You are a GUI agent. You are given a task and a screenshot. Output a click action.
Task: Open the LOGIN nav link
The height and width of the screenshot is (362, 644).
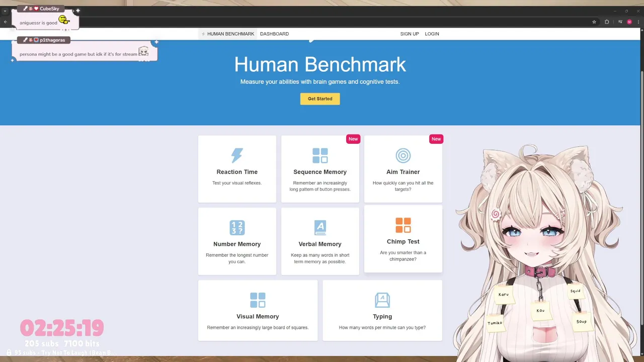tap(432, 34)
